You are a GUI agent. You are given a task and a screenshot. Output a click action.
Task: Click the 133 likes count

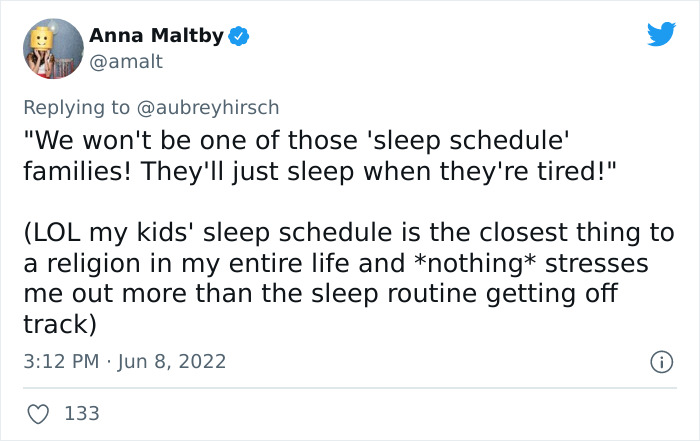coord(79,412)
